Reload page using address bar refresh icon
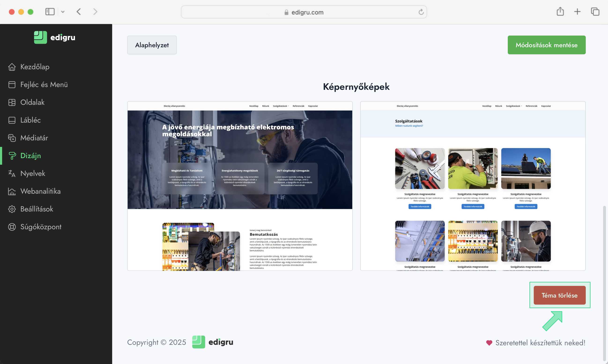Image resolution: width=608 pixels, height=364 pixels. click(421, 12)
